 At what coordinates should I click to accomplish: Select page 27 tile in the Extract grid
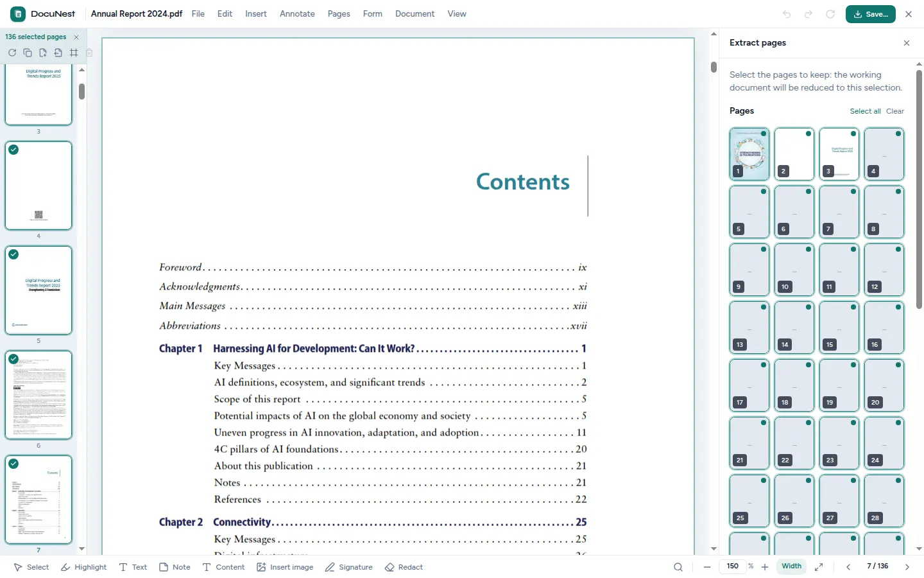click(839, 501)
